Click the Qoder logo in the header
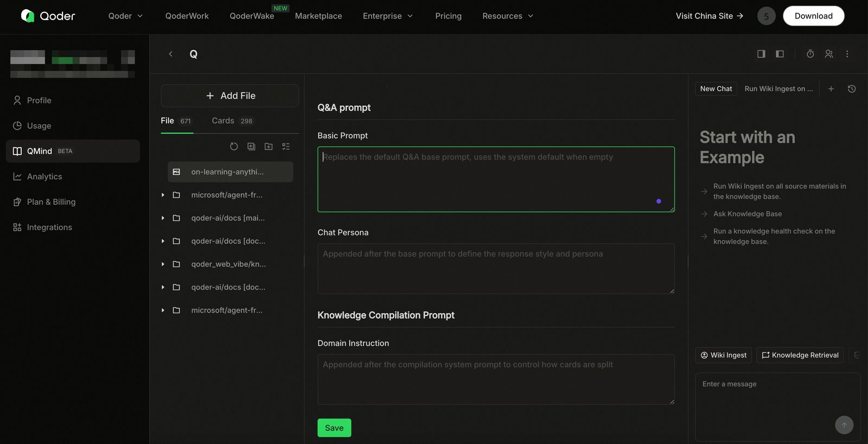 [48, 16]
